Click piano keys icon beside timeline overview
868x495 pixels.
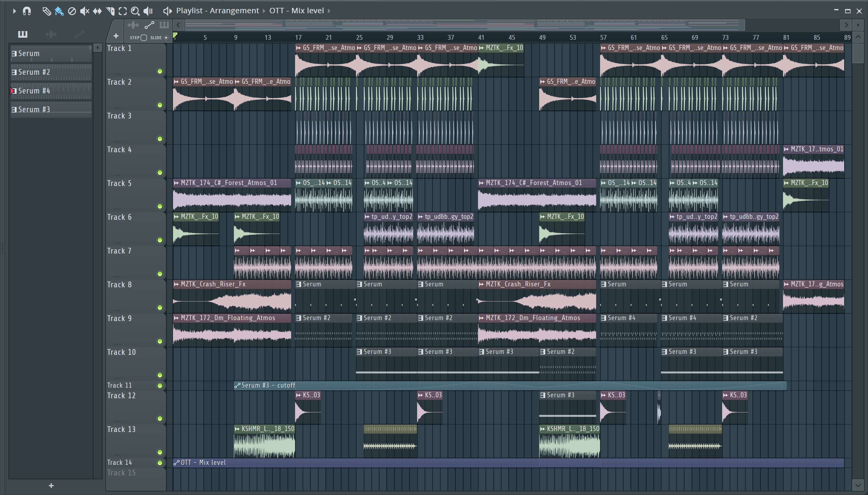pyautogui.click(x=164, y=25)
